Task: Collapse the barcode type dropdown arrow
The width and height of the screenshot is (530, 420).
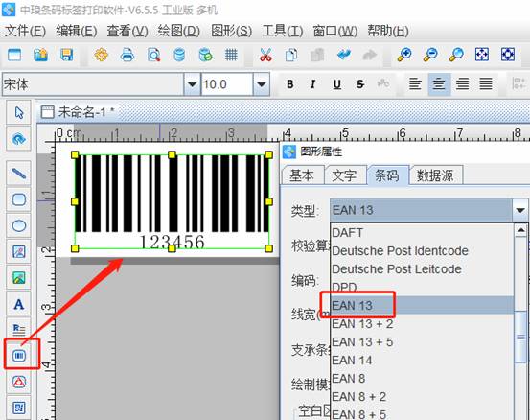Action: click(520, 210)
